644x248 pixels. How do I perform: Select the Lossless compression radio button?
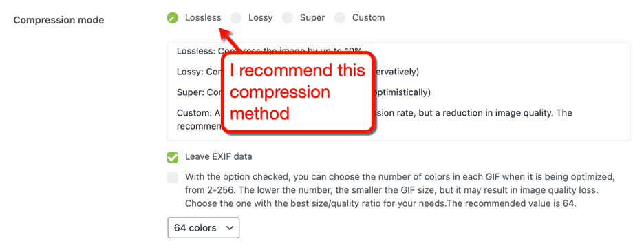(173, 18)
